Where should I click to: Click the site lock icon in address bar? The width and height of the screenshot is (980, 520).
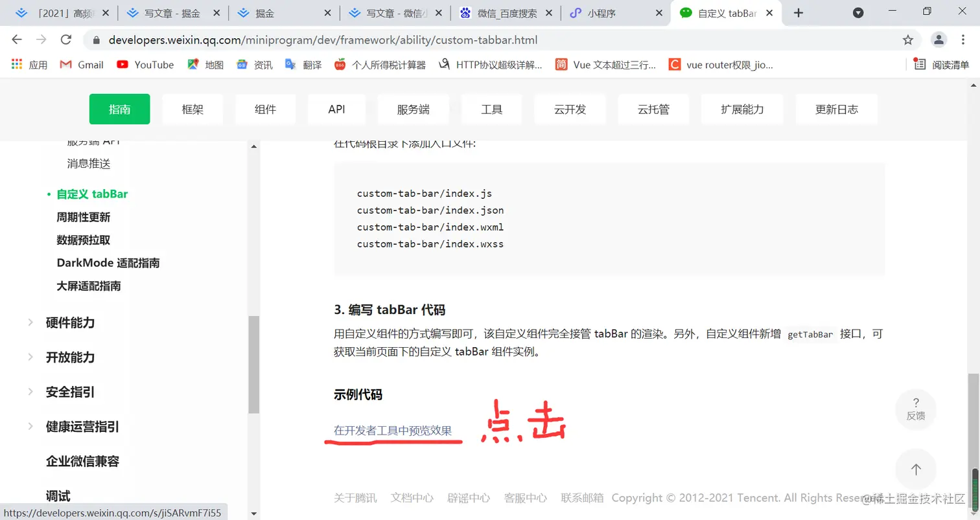point(97,40)
